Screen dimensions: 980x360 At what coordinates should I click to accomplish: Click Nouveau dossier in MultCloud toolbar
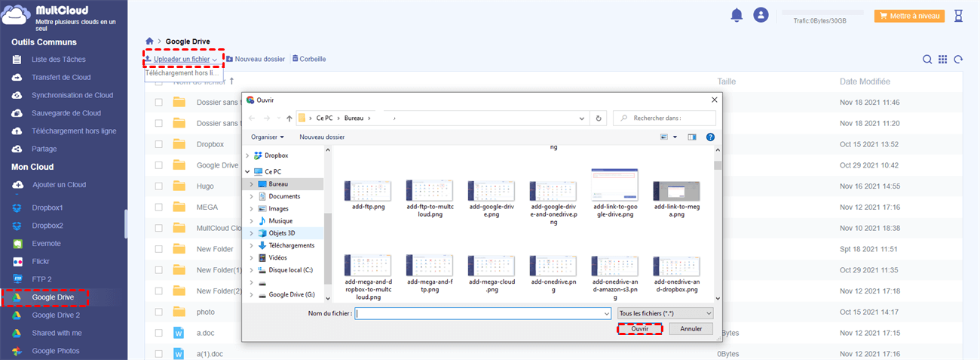(256, 59)
